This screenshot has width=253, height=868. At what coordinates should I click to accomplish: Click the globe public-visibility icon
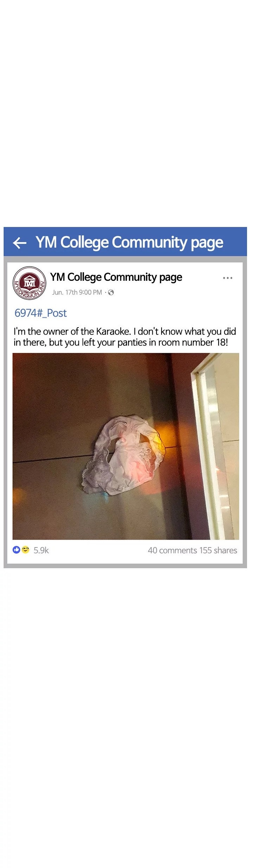click(111, 292)
